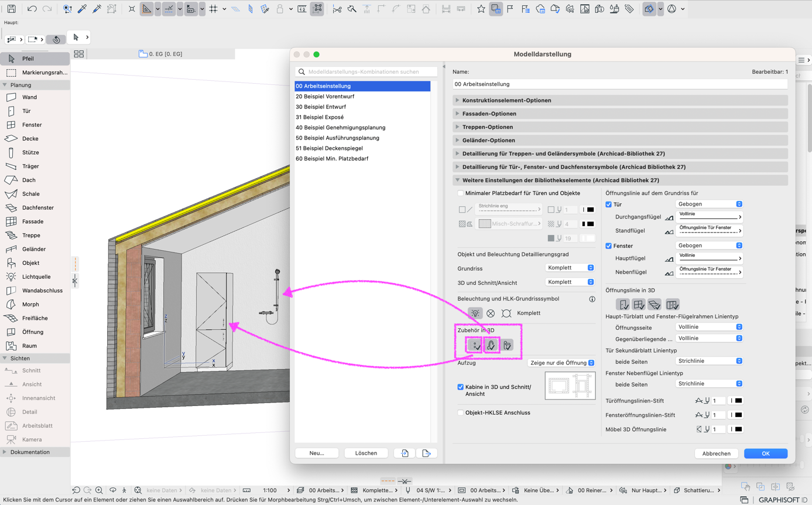The height and width of the screenshot is (505, 812).
Task: Open the 3D und Schnitt/Ansicht dropdown
Action: (570, 282)
